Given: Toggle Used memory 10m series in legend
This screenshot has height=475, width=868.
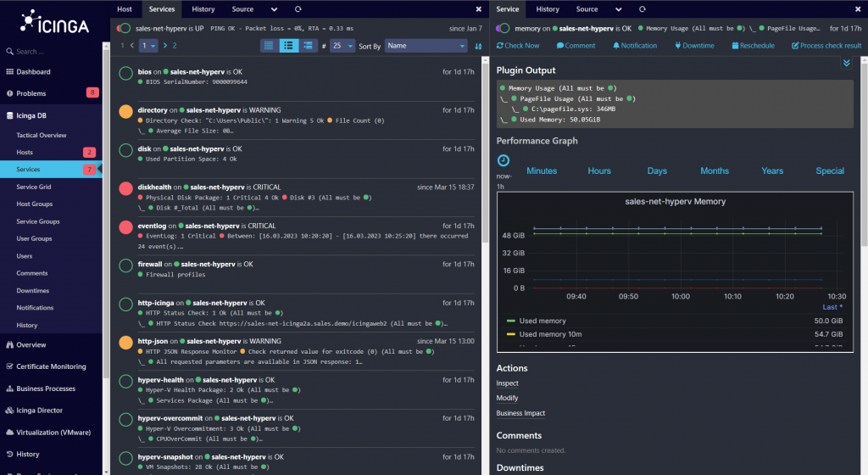Looking at the screenshot, I should click(550, 334).
